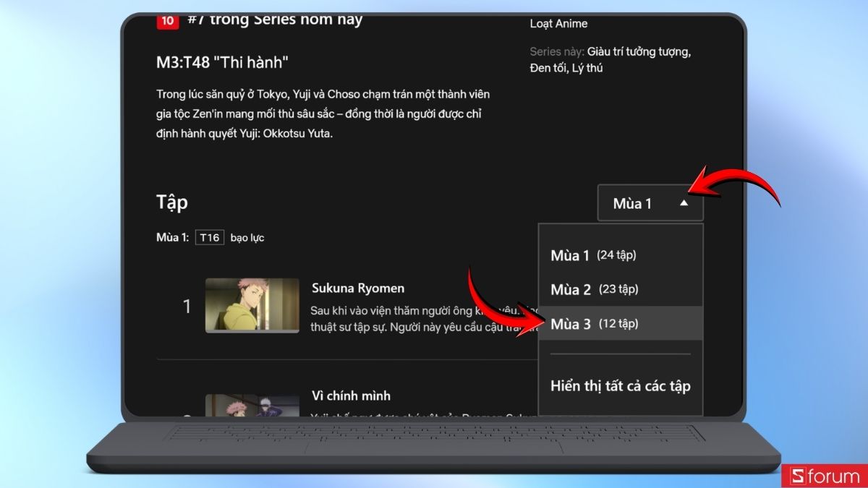Open the Giải trí tưởng tượng genre link
Screen dimensions: 868x488
[x=639, y=51]
